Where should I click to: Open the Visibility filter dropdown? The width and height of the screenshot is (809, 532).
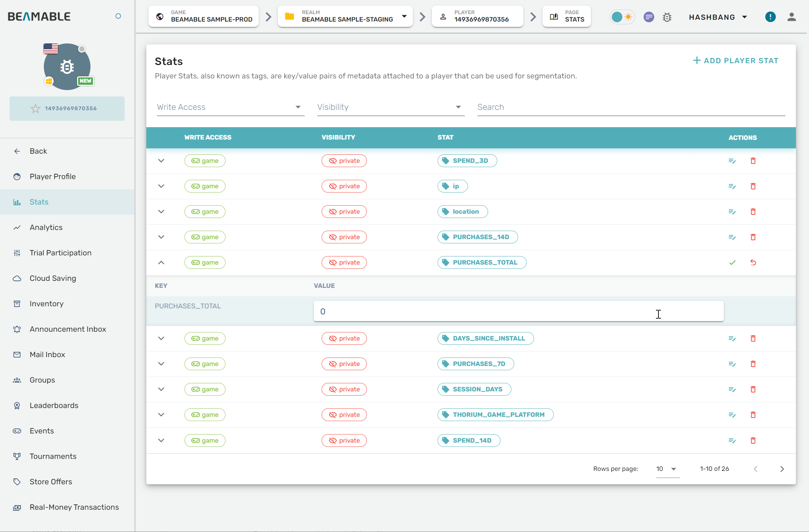point(391,107)
